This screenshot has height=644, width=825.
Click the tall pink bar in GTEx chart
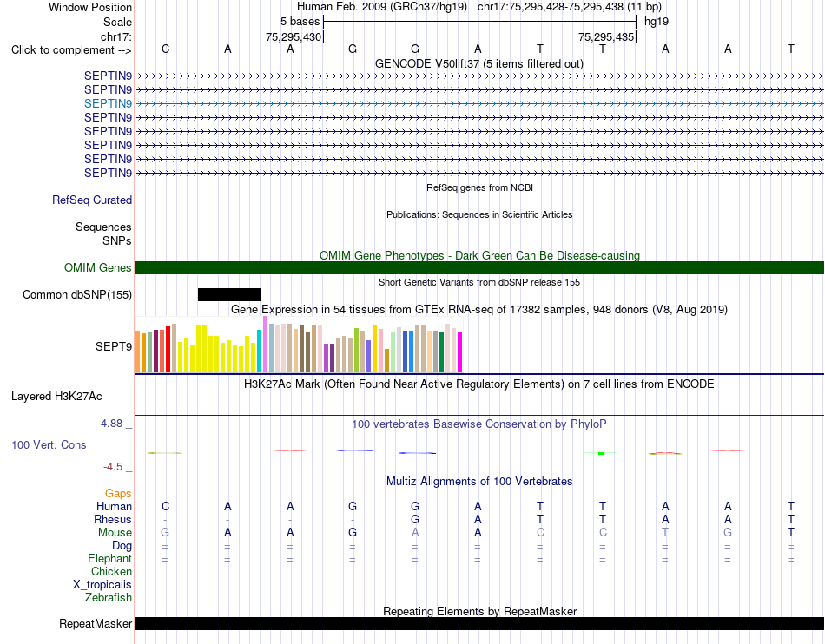tap(265, 344)
